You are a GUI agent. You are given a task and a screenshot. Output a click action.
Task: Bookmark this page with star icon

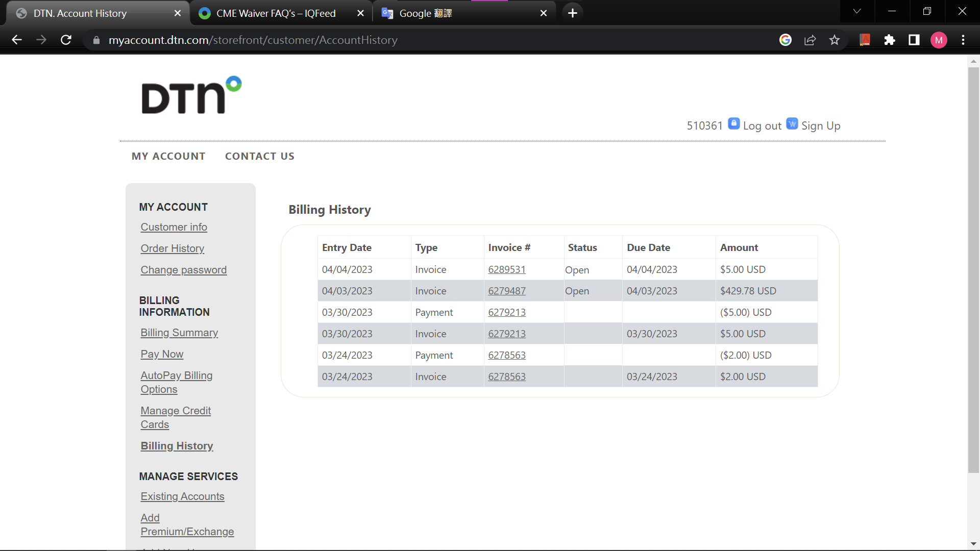click(835, 40)
